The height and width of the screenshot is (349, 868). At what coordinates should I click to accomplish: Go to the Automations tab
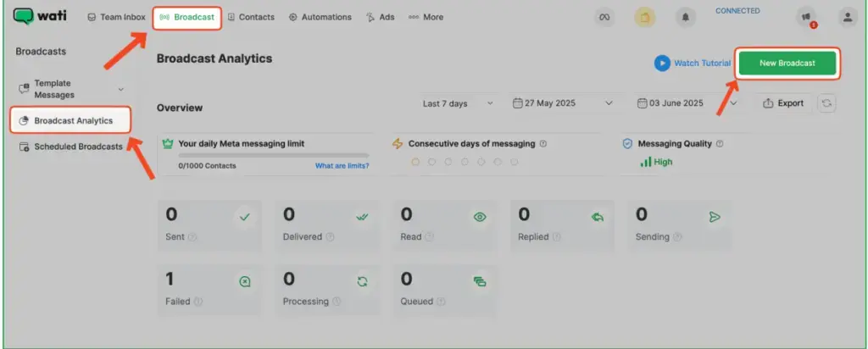click(x=320, y=17)
